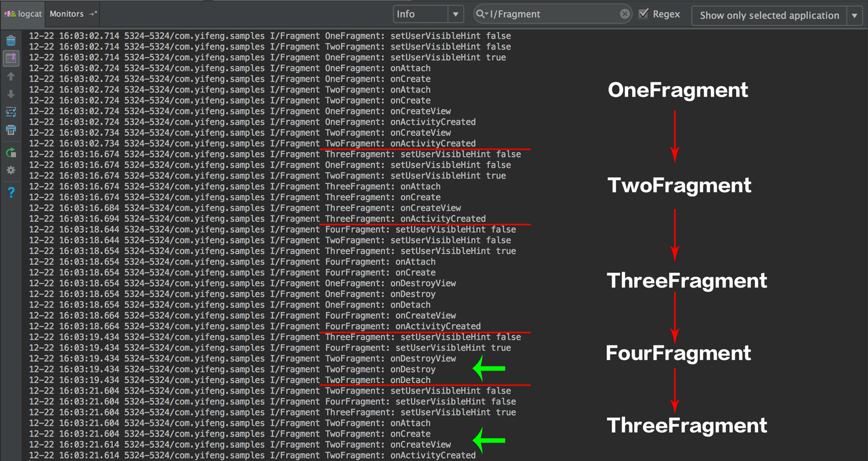This screenshot has height=461, width=868.
Task: Switch to the Monitors tab
Action: click(66, 14)
